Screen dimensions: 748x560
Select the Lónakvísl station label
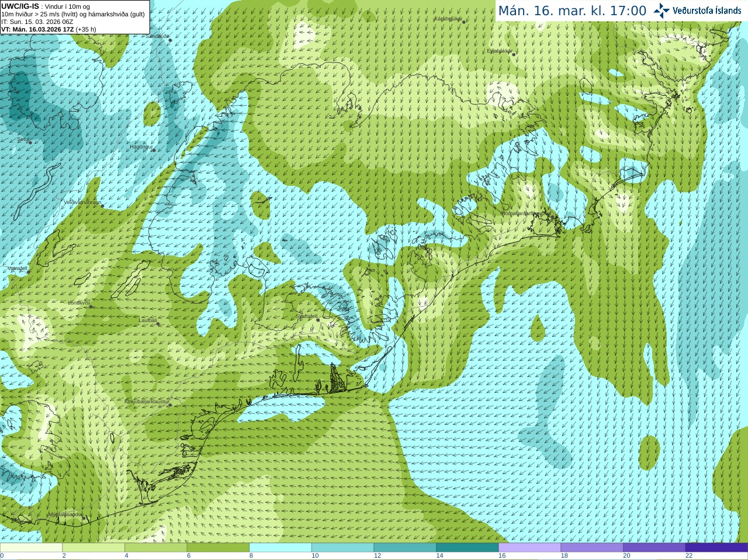(x=79, y=303)
